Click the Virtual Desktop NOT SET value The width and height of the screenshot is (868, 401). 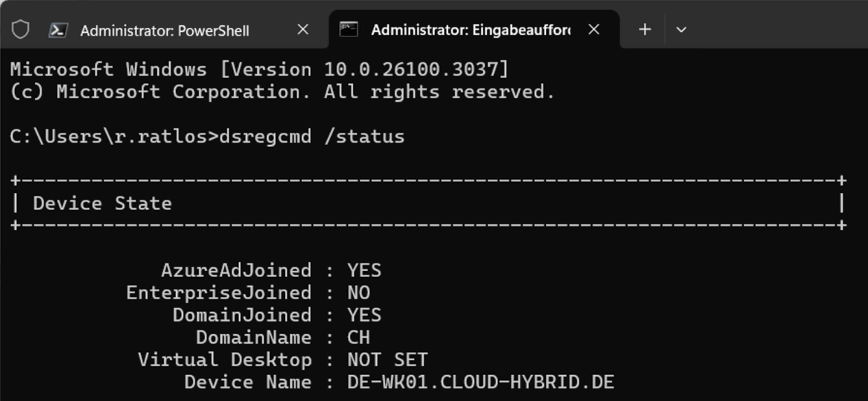(x=387, y=360)
